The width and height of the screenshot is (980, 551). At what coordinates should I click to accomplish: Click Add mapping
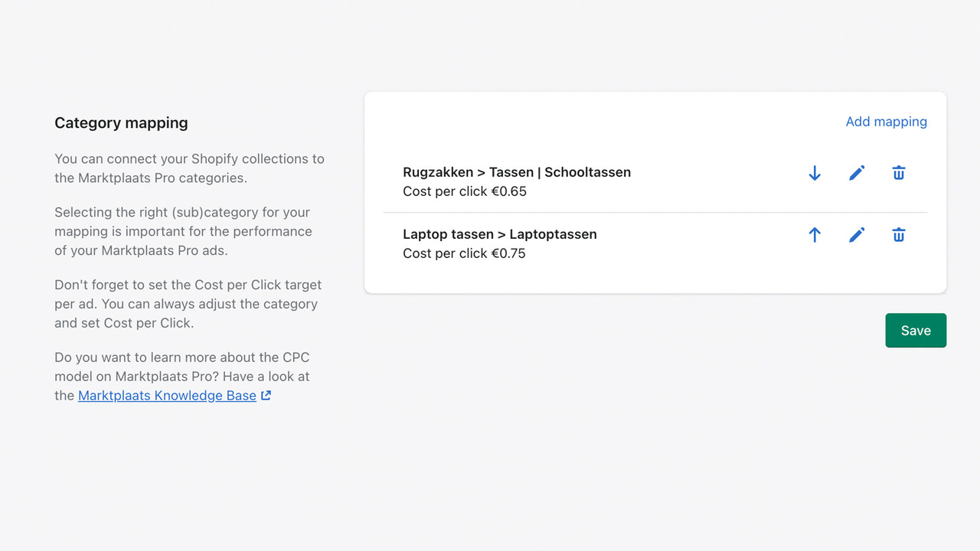click(886, 121)
